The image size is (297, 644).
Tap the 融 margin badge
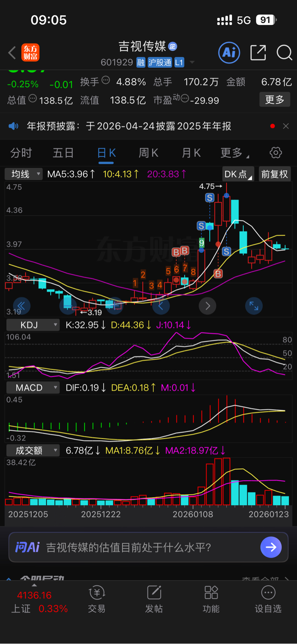(141, 62)
